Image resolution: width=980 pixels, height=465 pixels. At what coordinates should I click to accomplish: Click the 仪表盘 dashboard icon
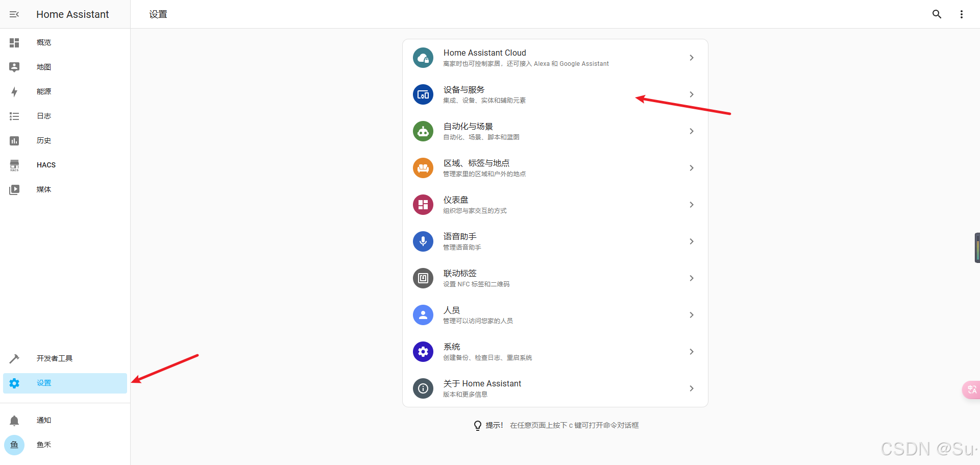coord(423,205)
